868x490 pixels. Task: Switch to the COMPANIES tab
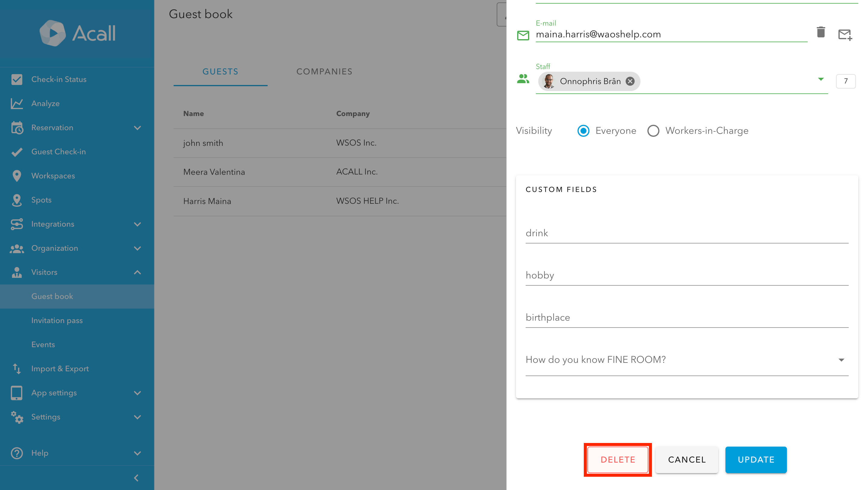pyautogui.click(x=324, y=72)
